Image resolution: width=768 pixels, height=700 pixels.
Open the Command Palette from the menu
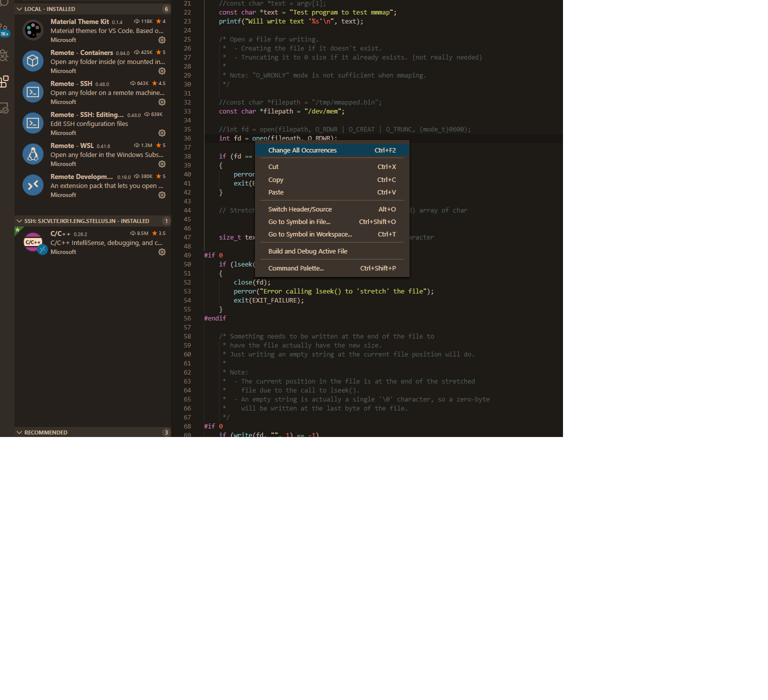[296, 268]
